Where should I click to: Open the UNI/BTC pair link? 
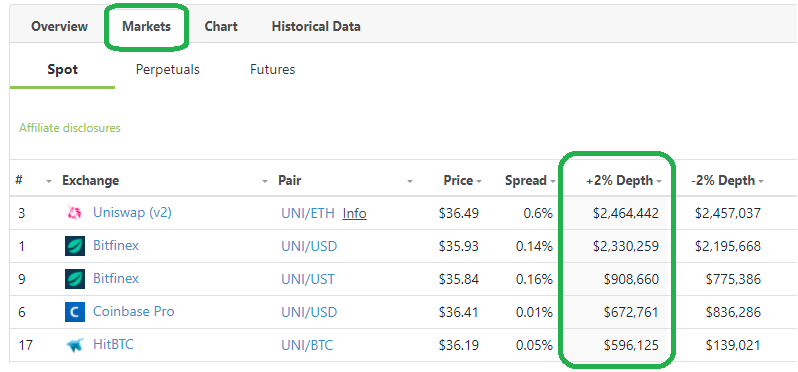pos(307,346)
